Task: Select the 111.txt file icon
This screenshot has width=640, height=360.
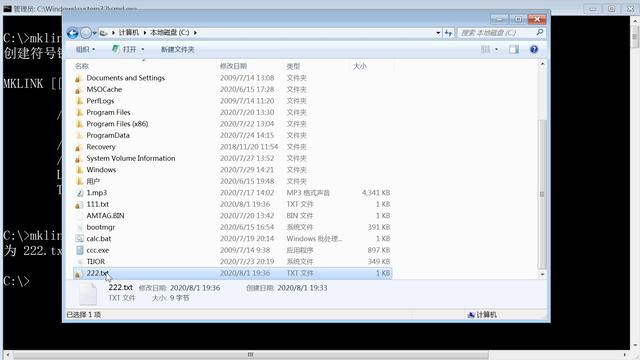Action: tap(79, 204)
